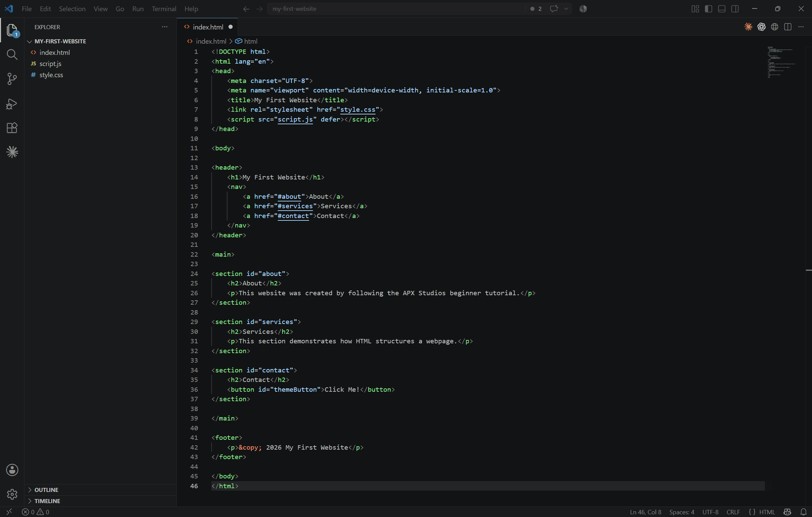This screenshot has width=812, height=517.
Task: Open the View menu
Action: pyautogui.click(x=101, y=9)
